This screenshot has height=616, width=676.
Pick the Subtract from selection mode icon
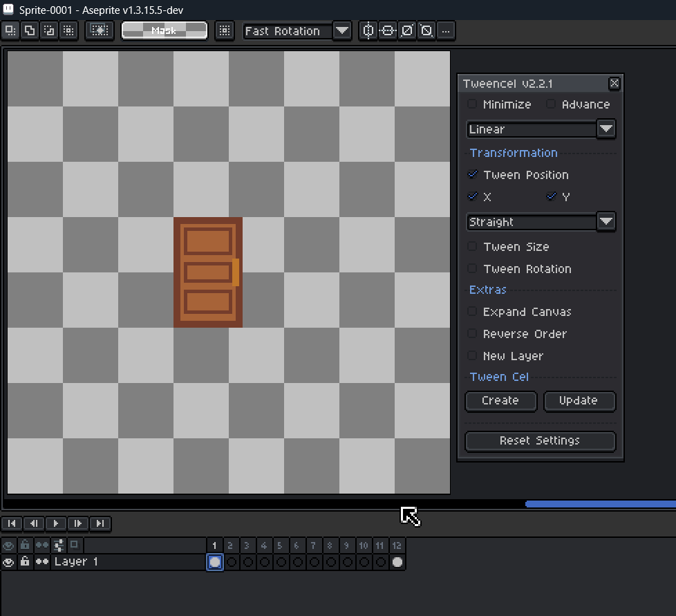click(x=49, y=30)
